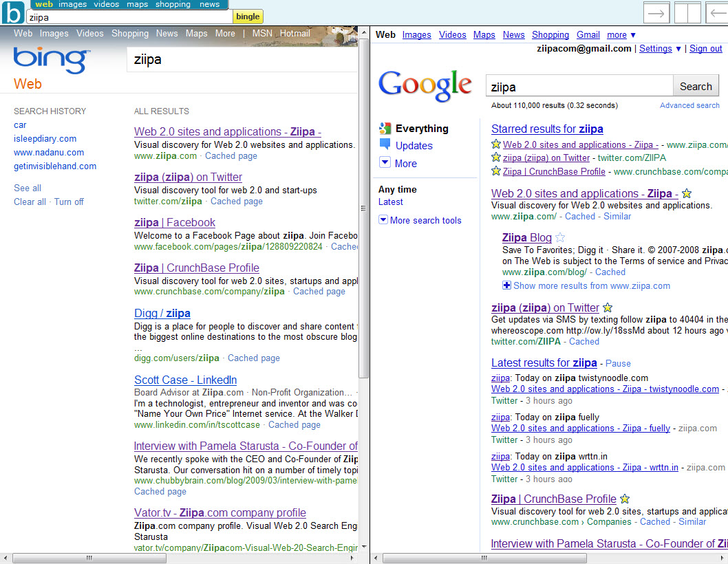Open Bing result 'ziipa | Facebook'
Screen dimensions: 728x564
[175, 222]
